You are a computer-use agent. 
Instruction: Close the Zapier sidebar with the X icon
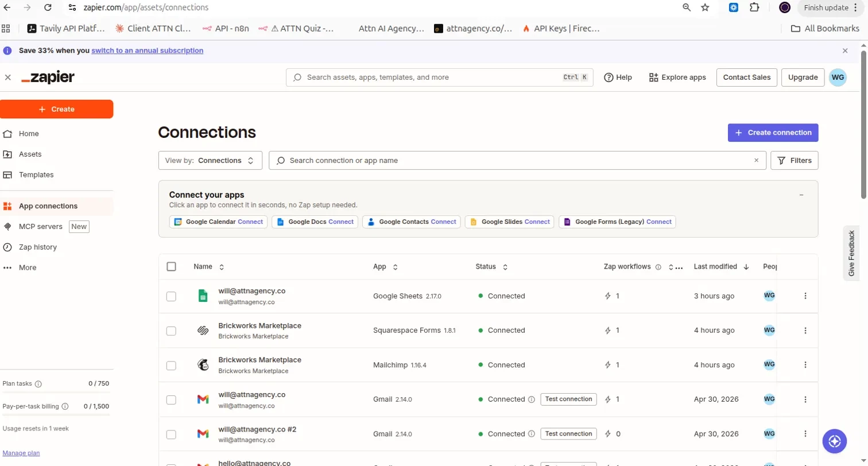click(x=8, y=77)
